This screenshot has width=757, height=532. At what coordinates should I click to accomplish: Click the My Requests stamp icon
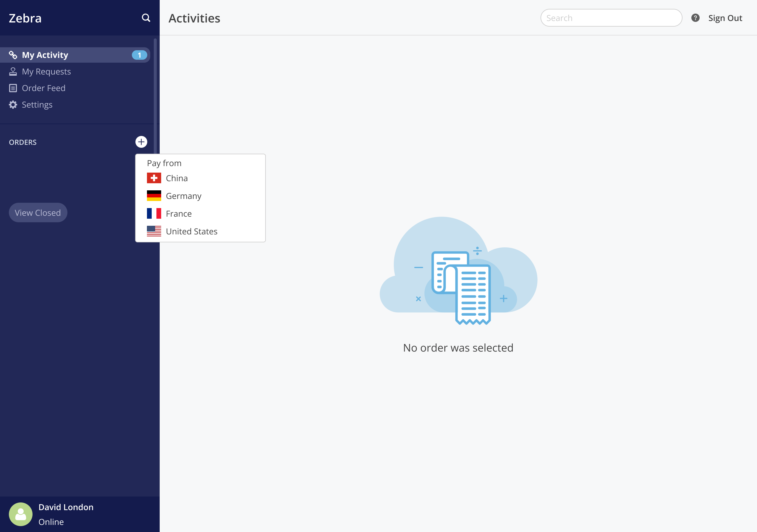coord(13,72)
